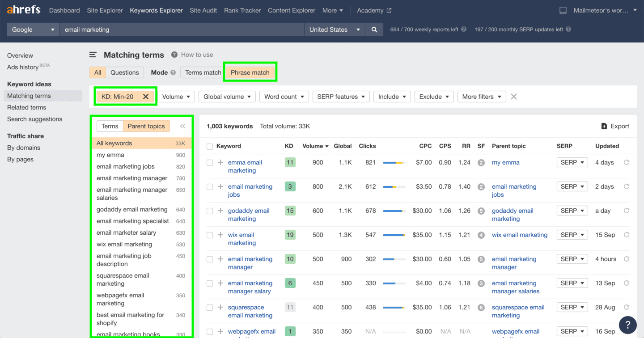This screenshot has width=644, height=338.
Task: Select the Phrase match mode
Action: point(250,72)
